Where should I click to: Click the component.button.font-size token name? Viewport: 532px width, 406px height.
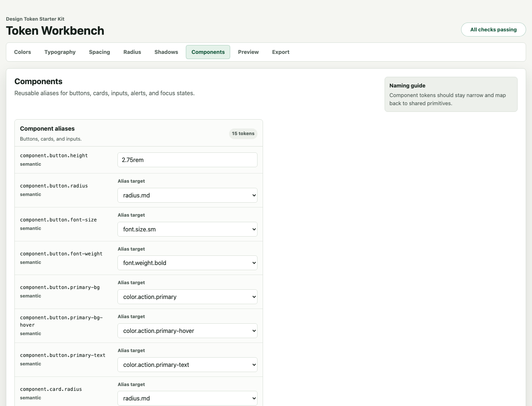[58, 220]
